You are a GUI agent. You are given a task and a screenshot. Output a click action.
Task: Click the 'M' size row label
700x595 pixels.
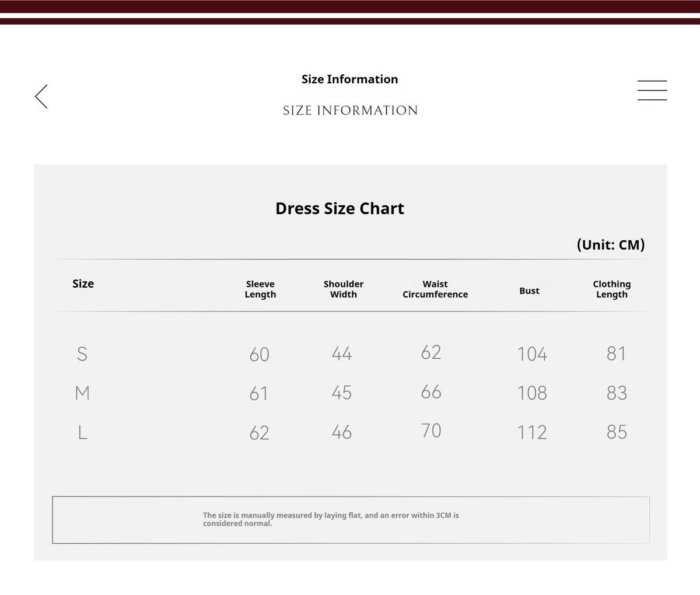coord(82,393)
